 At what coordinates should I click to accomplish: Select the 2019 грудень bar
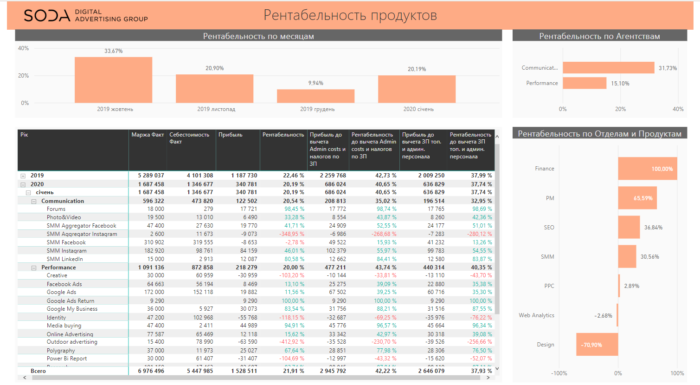click(316, 96)
